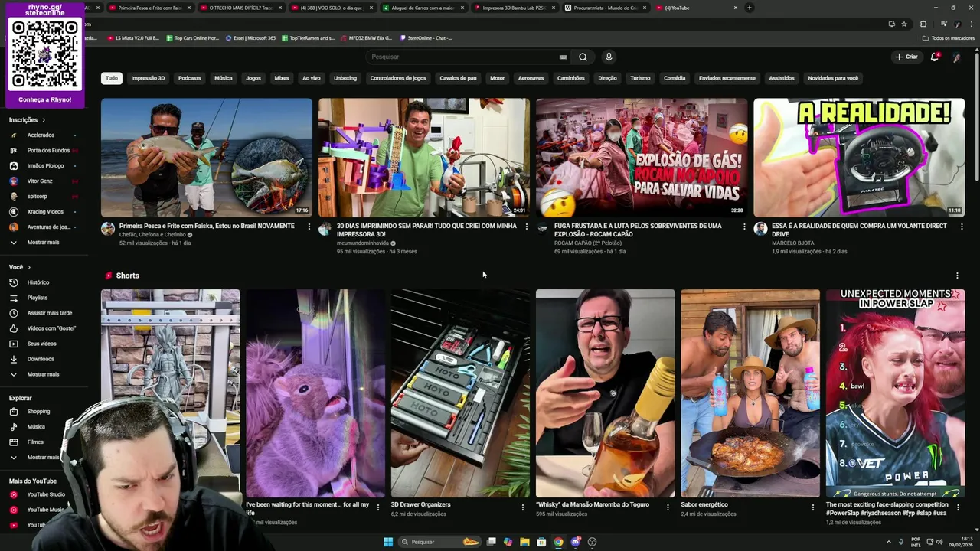Open YouTube Music in sidebar
Image resolution: width=980 pixels, height=551 pixels.
pos(46,510)
